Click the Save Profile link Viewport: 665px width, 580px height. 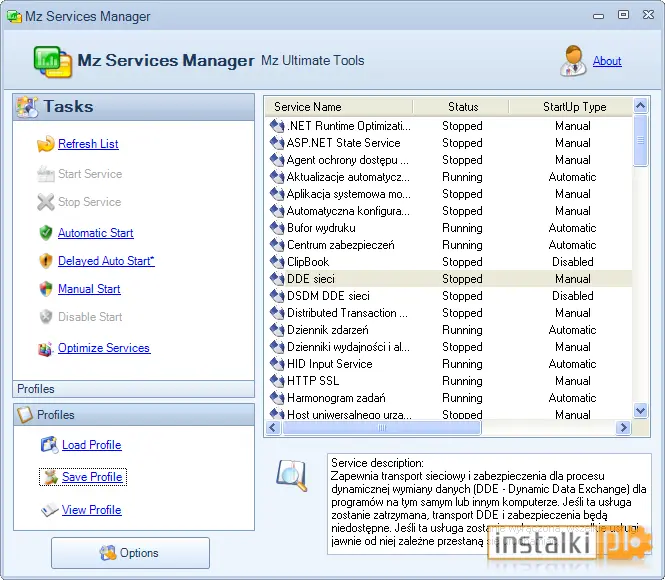(x=92, y=477)
